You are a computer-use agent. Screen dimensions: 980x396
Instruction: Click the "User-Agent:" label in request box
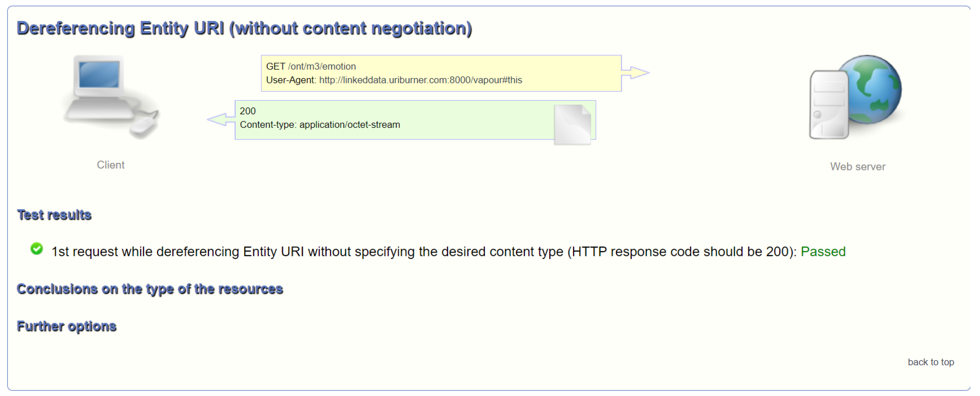pos(291,80)
